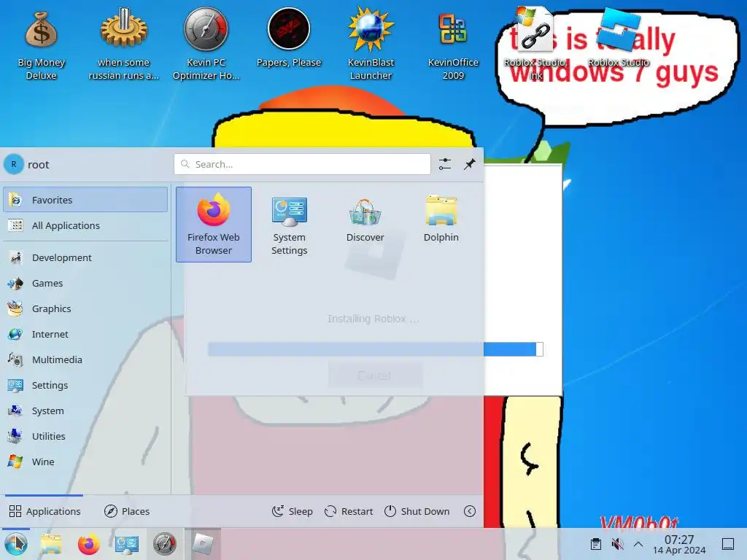Select the Favorites category
This screenshot has width=747, height=560.
click(85, 200)
